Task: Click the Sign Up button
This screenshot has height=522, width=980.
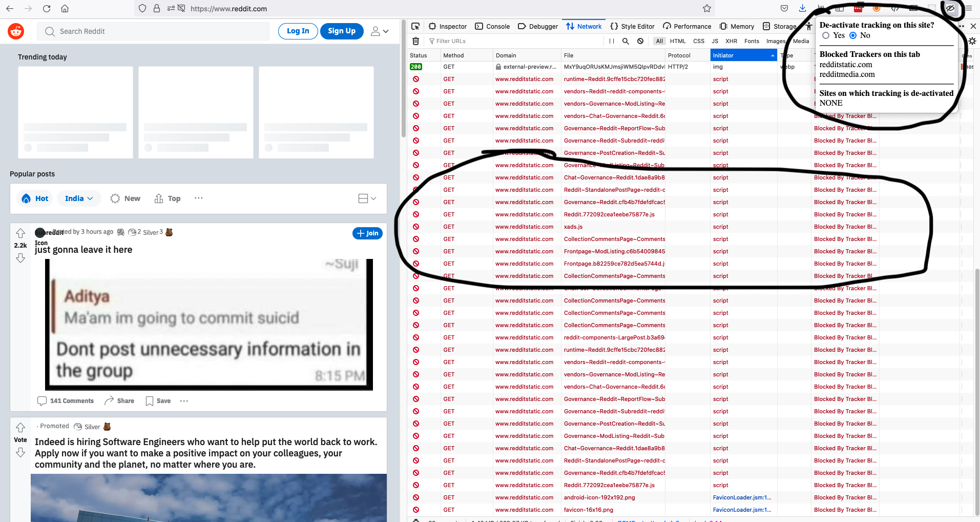Action: point(342,31)
